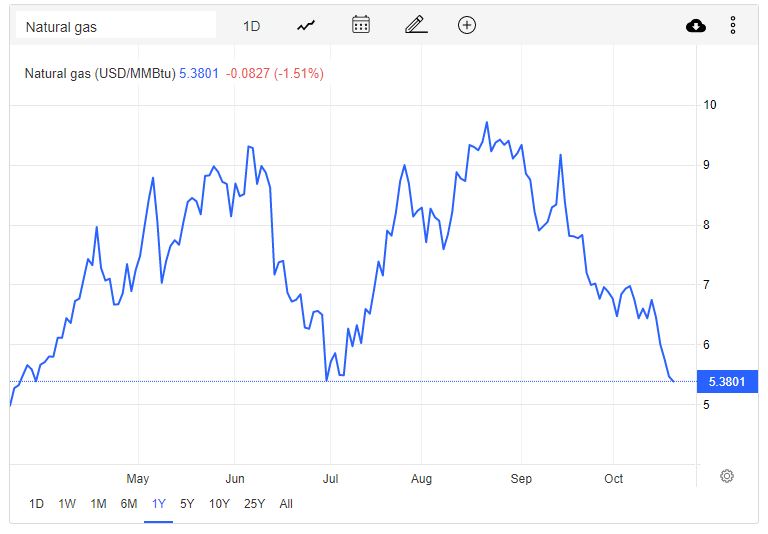Click the plus circle compare icon

click(x=467, y=25)
